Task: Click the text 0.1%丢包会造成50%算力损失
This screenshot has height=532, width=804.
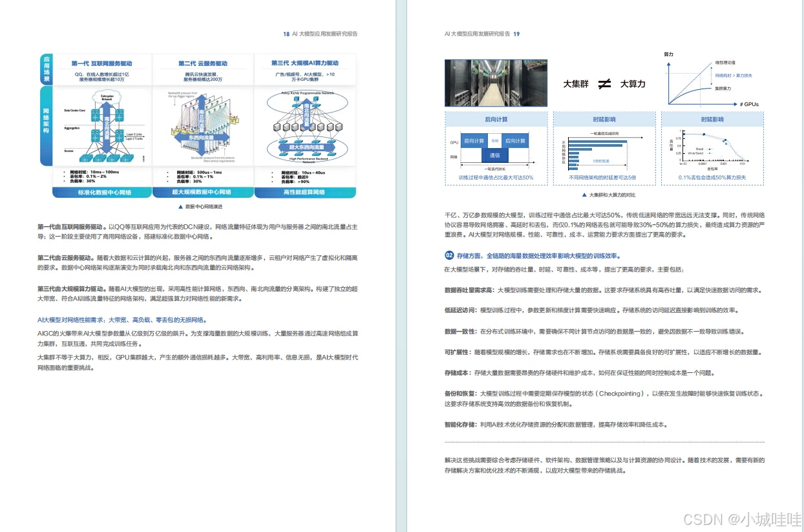Action: coord(712,177)
